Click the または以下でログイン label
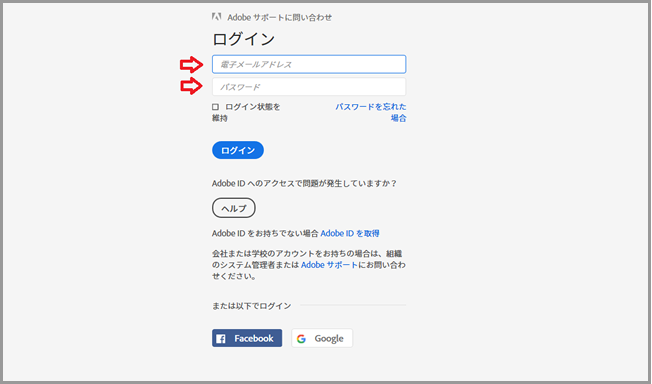This screenshot has height=384, width=652. [252, 306]
